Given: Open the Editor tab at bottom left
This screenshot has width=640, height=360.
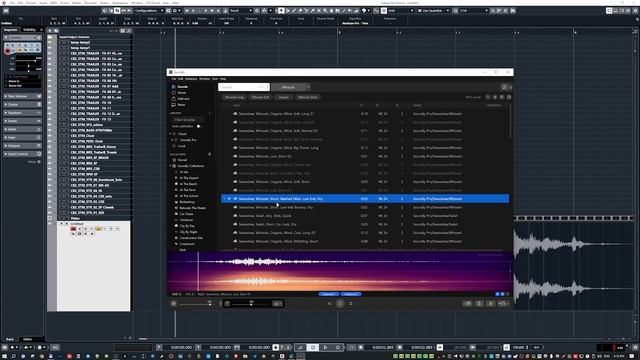Looking at the screenshot, I should tap(28, 339).
